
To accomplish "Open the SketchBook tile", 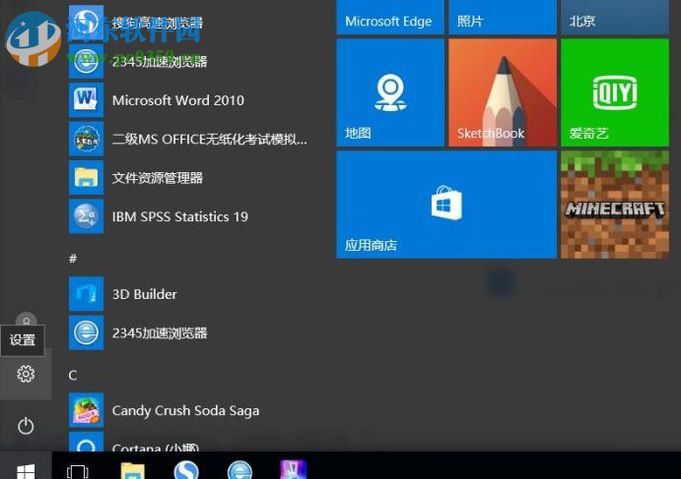I will coord(502,92).
